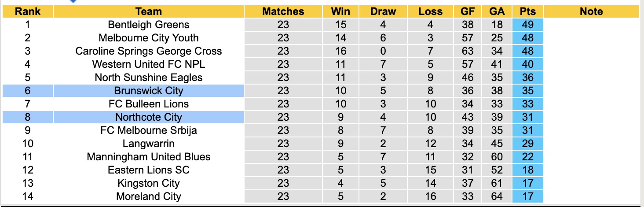Select the Team column header

pos(149,11)
